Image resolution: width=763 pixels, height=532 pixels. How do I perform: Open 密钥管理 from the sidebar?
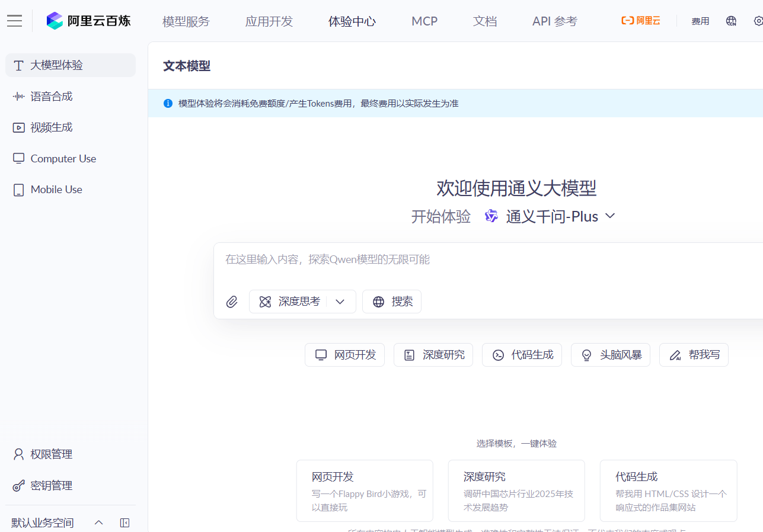coord(51,485)
